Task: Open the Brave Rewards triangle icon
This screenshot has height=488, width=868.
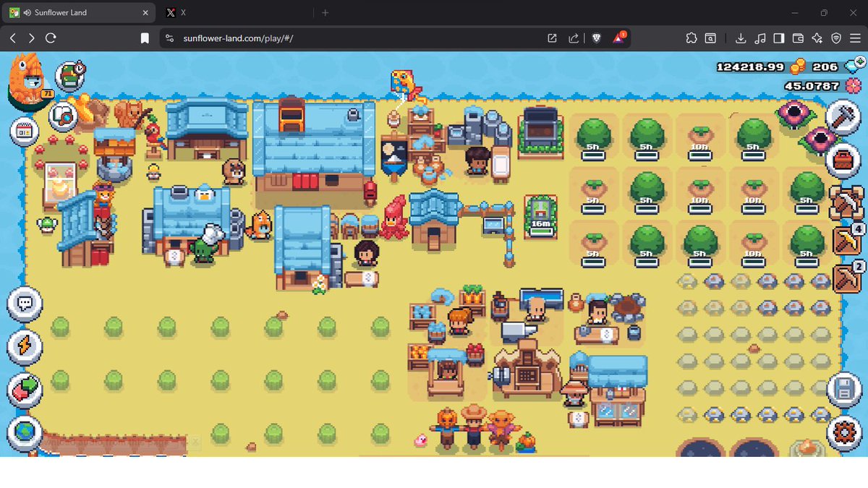Action: pyautogui.click(x=619, y=38)
